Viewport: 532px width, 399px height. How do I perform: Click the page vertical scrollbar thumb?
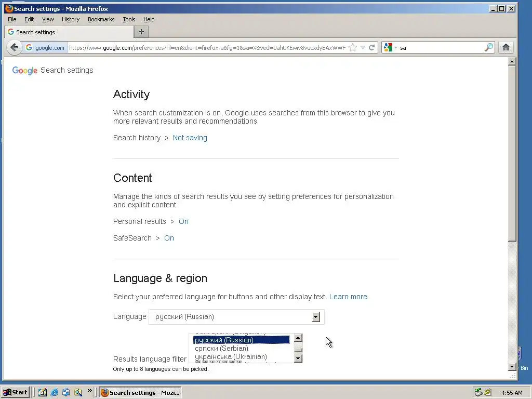[512, 153]
